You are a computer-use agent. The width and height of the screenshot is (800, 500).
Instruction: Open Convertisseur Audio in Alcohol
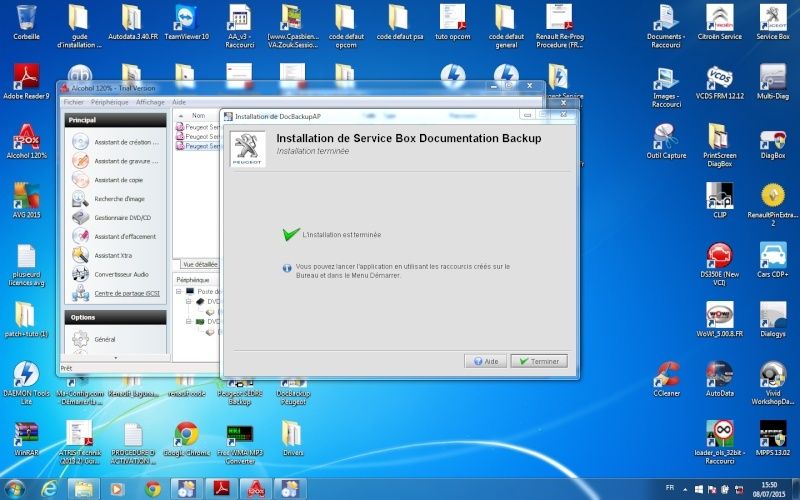click(111, 274)
